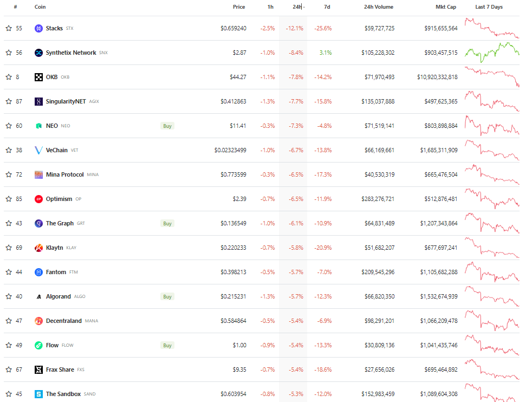Click the NEO green logo
The width and height of the screenshot is (532, 402).
click(38, 126)
